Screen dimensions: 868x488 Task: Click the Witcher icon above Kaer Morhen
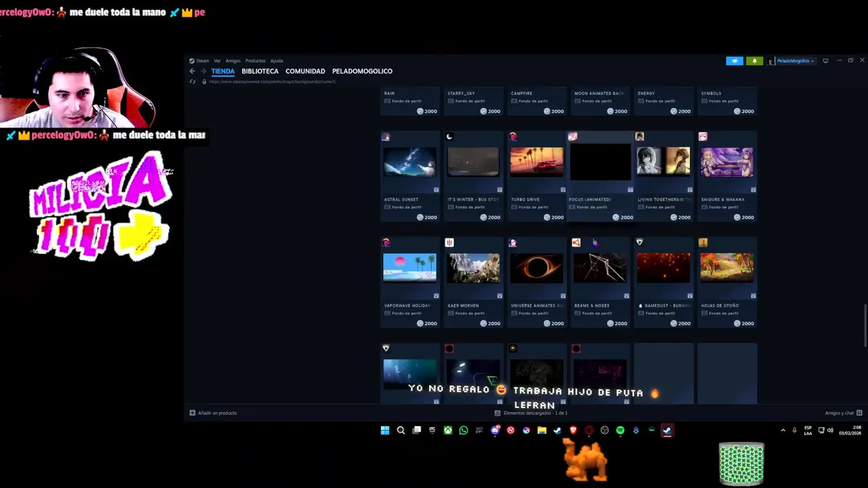pos(449,243)
